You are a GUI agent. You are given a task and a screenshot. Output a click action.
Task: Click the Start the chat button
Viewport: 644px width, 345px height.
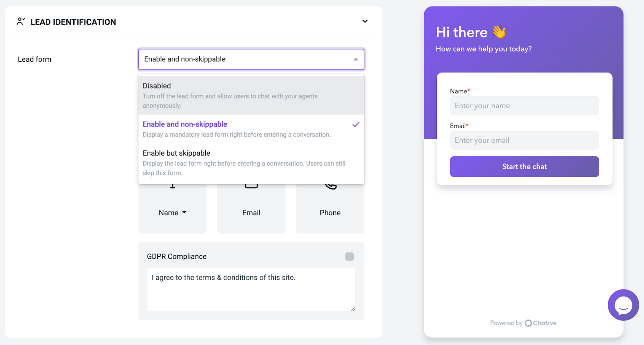524,166
